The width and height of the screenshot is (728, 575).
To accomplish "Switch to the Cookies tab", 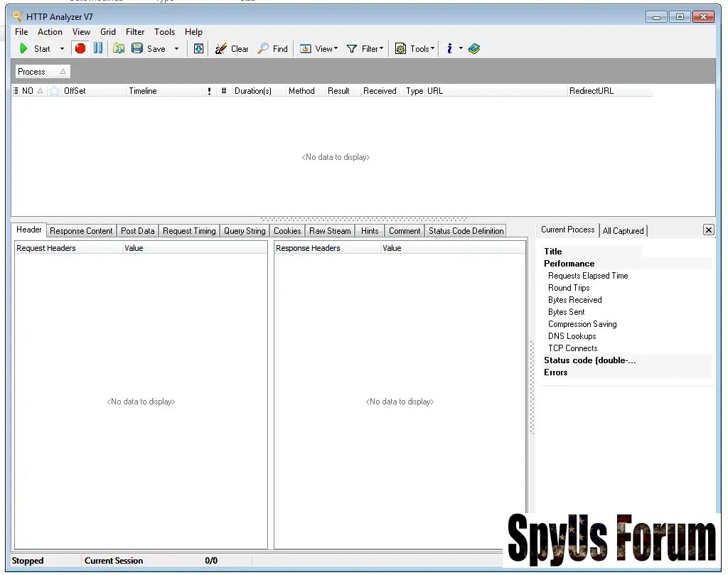I will [x=287, y=231].
